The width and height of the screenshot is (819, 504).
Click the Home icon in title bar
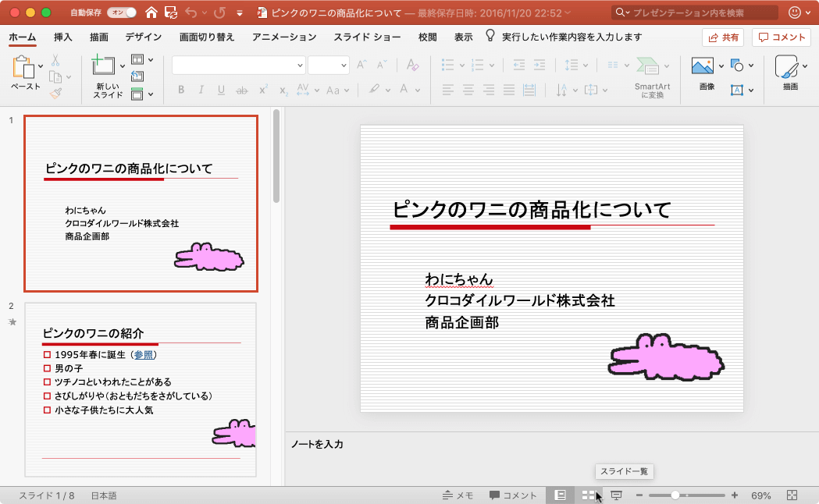(151, 12)
